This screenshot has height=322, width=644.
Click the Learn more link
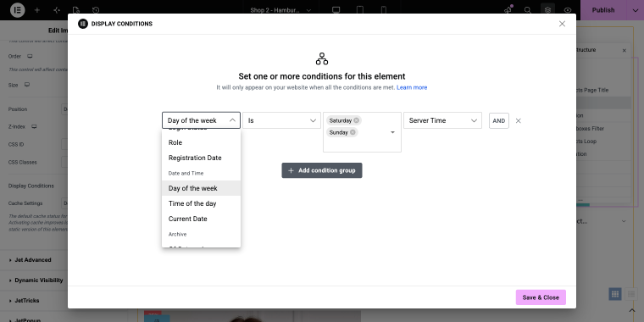412,87
